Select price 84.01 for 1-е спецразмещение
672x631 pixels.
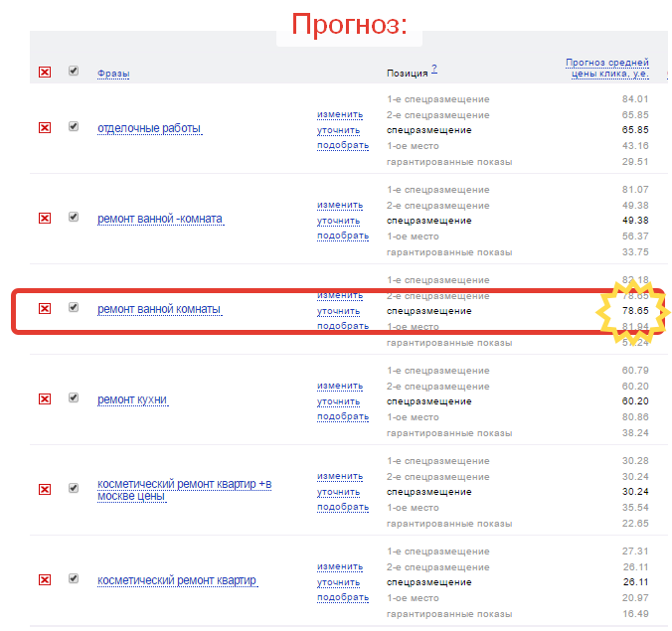[x=635, y=99]
